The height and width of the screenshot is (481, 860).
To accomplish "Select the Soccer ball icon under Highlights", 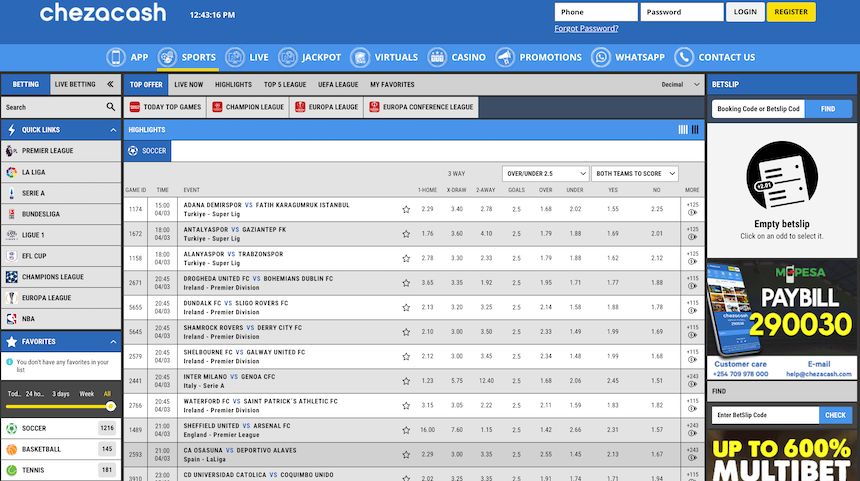I will point(133,151).
